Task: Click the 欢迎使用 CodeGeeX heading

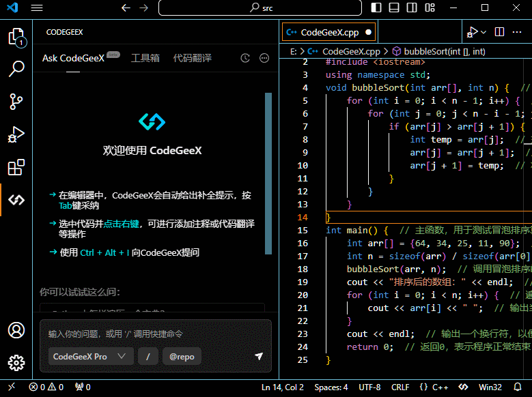Action: click(x=152, y=151)
